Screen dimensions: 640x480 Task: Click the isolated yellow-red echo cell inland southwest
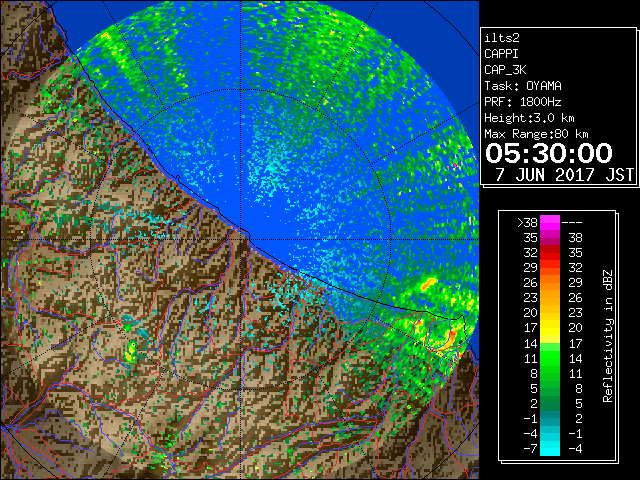[x=131, y=352]
